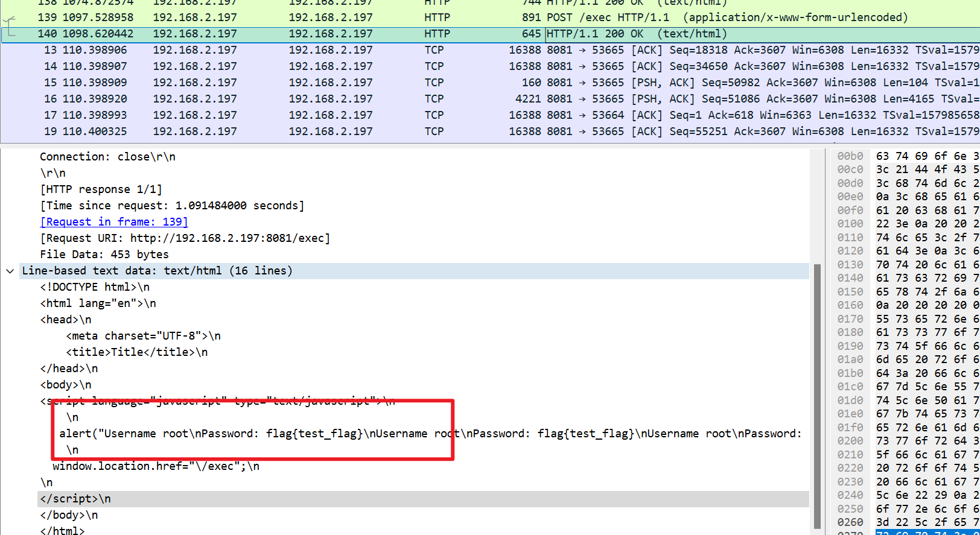Select the <body> line
Image resolution: width=980 pixels, height=535 pixels.
pyautogui.click(x=66, y=385)
